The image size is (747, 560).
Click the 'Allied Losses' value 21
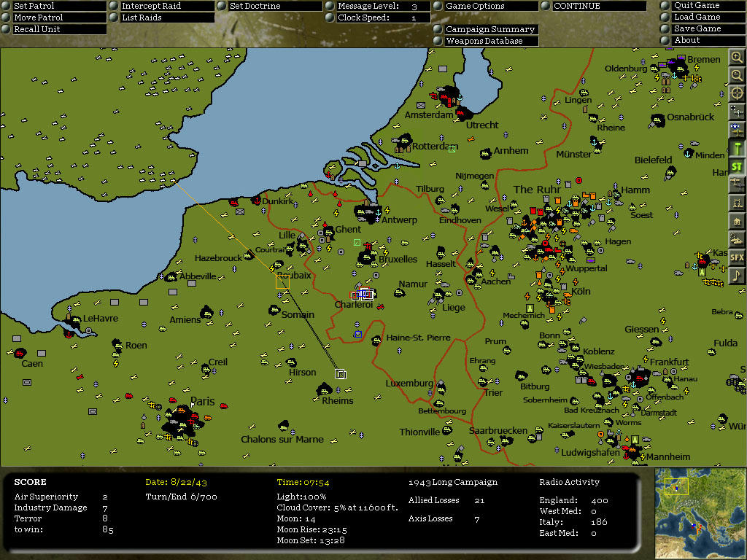click(x=479, y=500)
